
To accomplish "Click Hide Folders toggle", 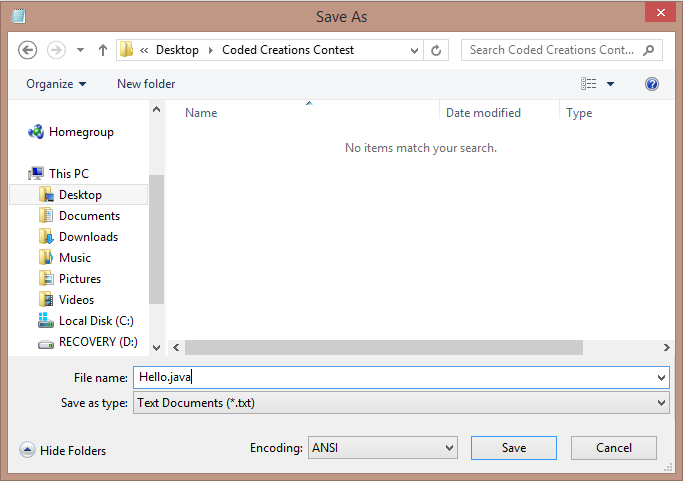I will pyautogui.click(x=63, y=450).
